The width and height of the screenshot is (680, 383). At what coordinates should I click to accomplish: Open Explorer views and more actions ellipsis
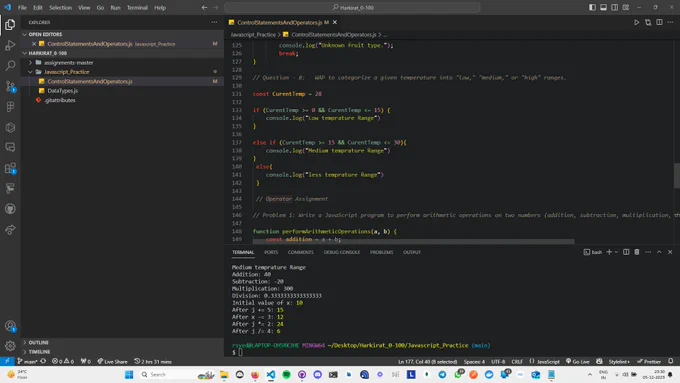click(214, 22)
